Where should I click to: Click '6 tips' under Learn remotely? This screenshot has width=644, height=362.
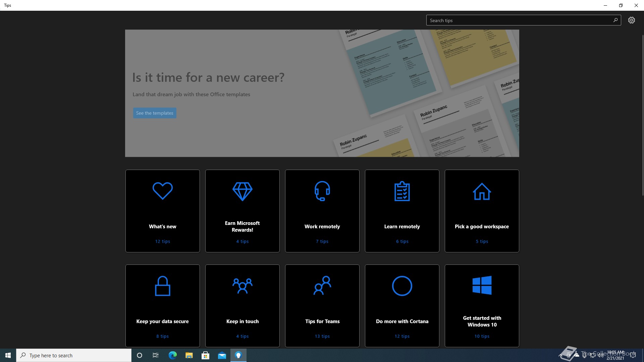pyautogui.click(x=402, y=241)
